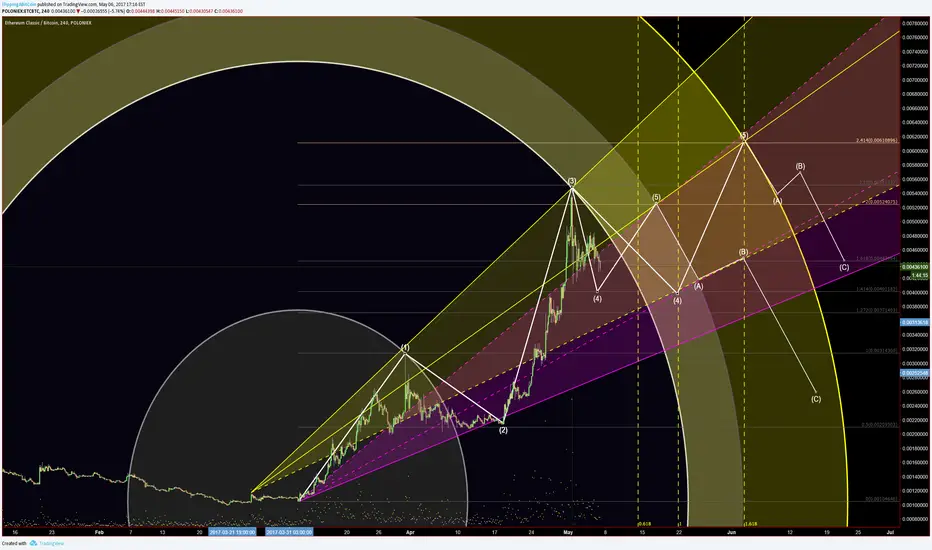Click the POLONIEX:ETCBTC, 240 symbol text
This screenshot has height=550, width=932.
[26, 11]
